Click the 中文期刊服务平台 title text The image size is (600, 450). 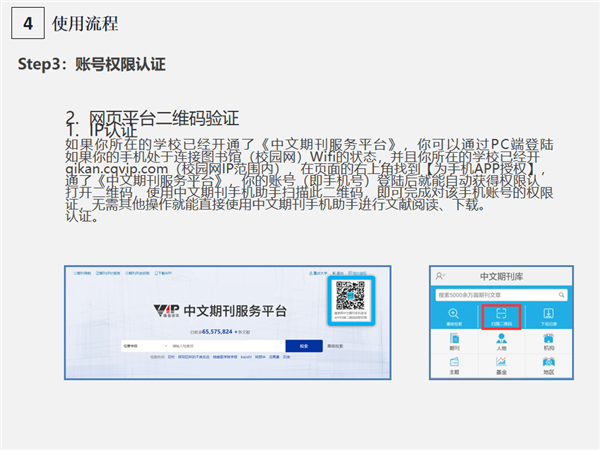(x=235, y=311)
